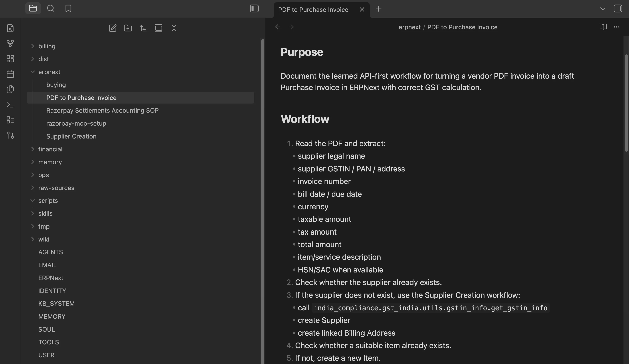The height and width of the screenshot is (364, 629).
Task: Open daily note calendar ribbon icon
Action: tap(10, 74)
